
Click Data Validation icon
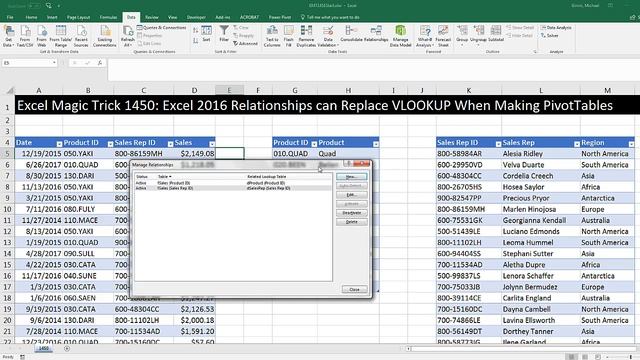click(x=328, y=36)
